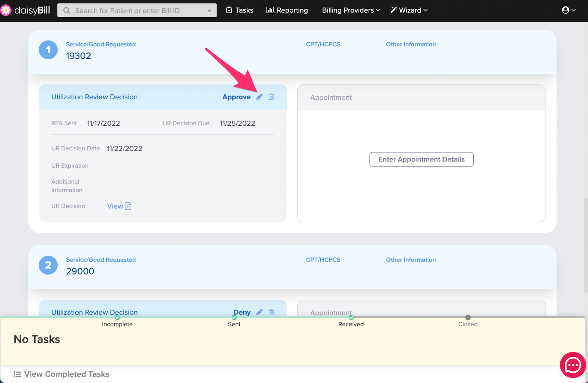Click CPT/HCPCS header for service 29000

tap(323, 260)
